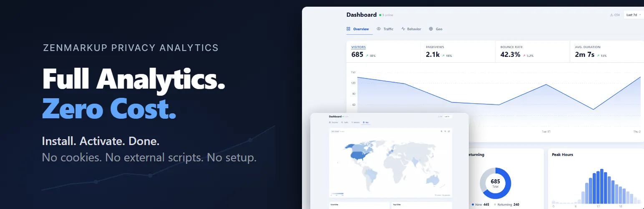Click the New 445 legend entry
The image size is (644, 209).
(x=480, y=204)
